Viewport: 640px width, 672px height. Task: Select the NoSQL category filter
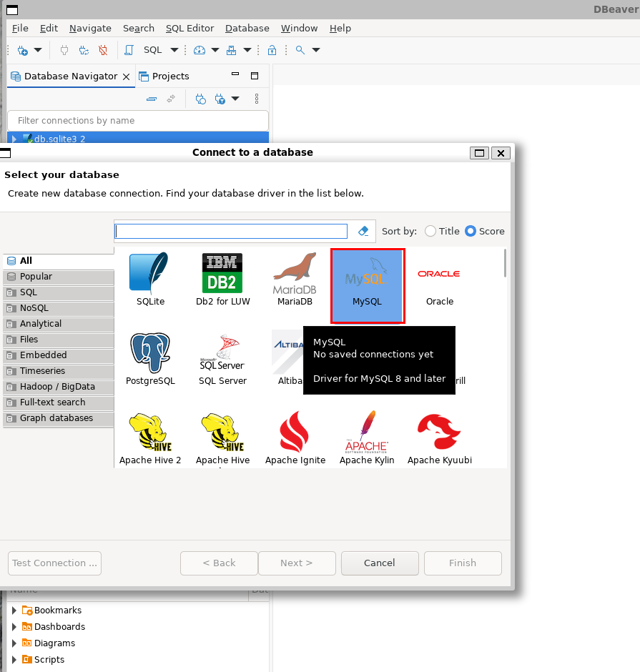59,308
